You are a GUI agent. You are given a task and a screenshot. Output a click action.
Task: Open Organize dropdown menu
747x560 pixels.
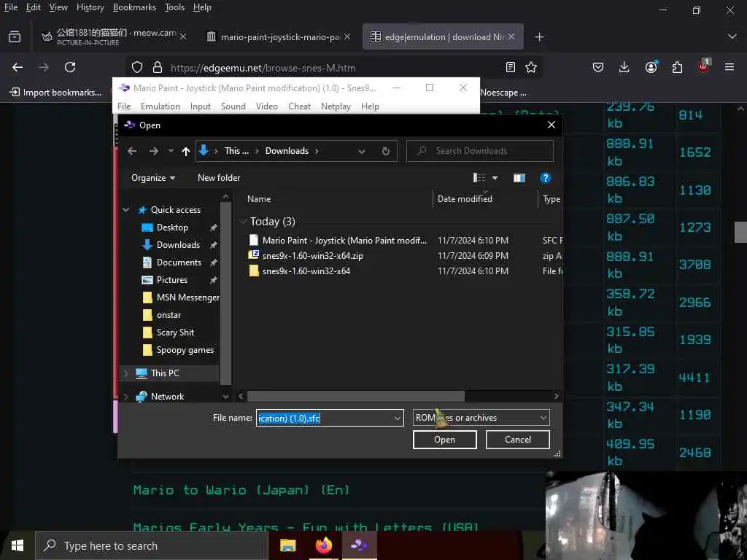(x=153, y=178)
